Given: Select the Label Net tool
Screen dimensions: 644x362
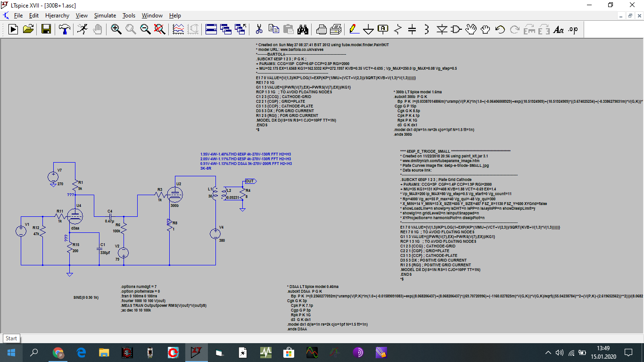Looking at the screenshot, I should pyautogui.click(x=383, y=29).
